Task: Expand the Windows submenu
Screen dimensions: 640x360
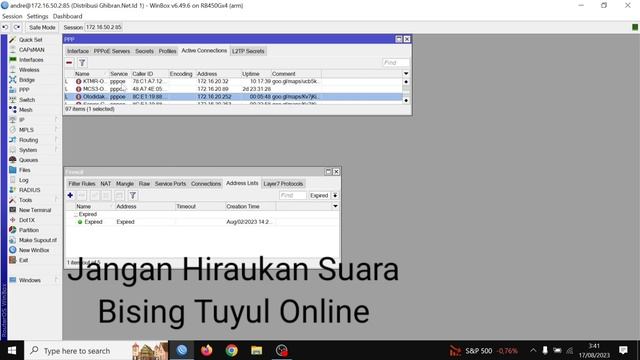Action: click(29, 280)
